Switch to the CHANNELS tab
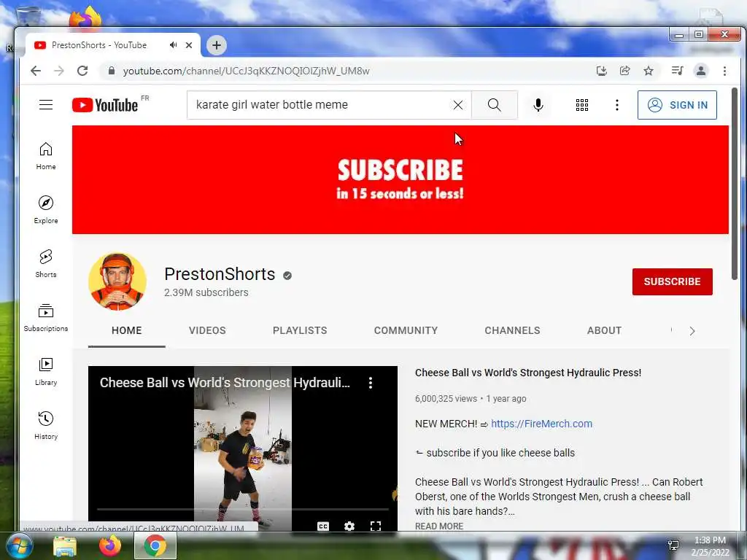This screenshot has width=747, height=560. click(512, 330)
